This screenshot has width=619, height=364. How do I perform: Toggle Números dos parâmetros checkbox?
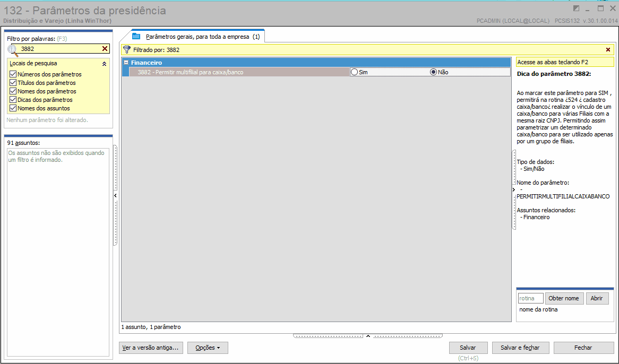tap(13, 74)
